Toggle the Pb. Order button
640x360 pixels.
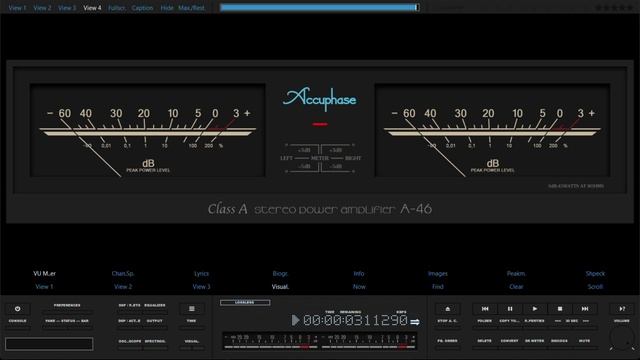pyautogui.click(x=447, y=341)
